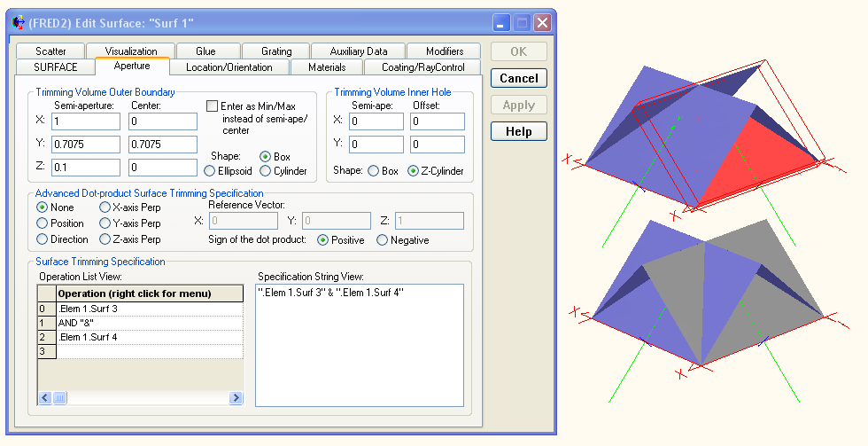Go to the Visualization tab

131,51
